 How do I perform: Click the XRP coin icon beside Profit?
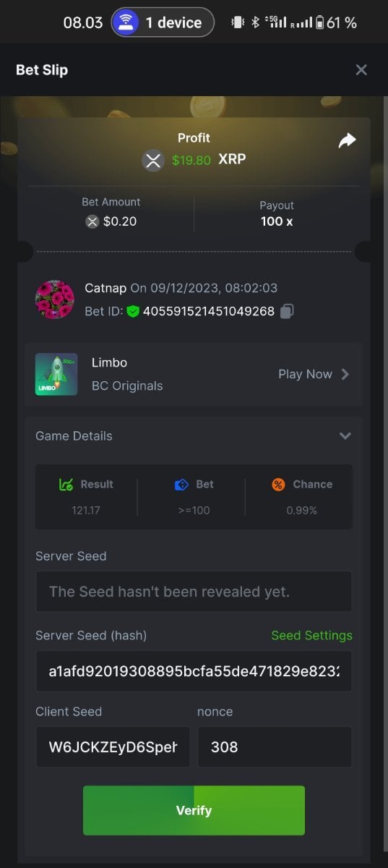pyautogui.click(x=153, y=160)
